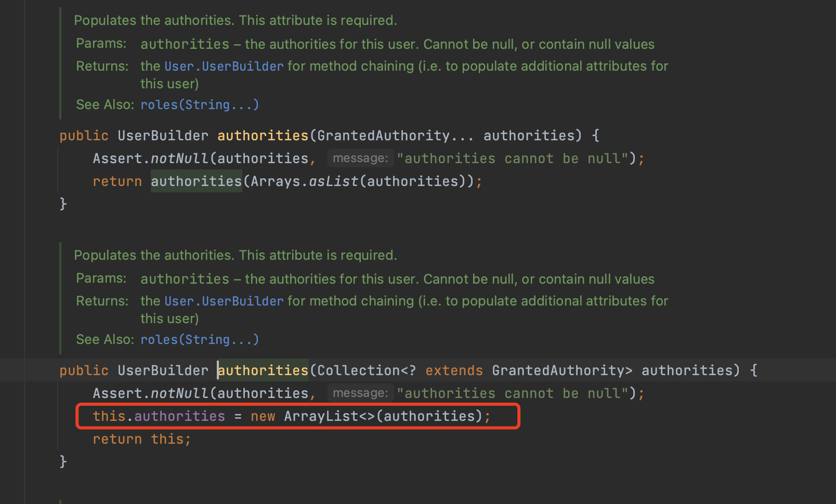Click the message: inlay hint in second method

pyautogui.click(x=360, y=393)
